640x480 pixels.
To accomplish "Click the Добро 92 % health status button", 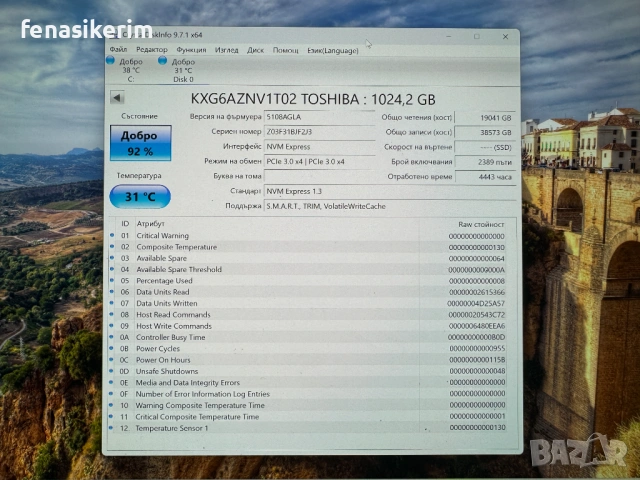I will click(x=140, y=143).
